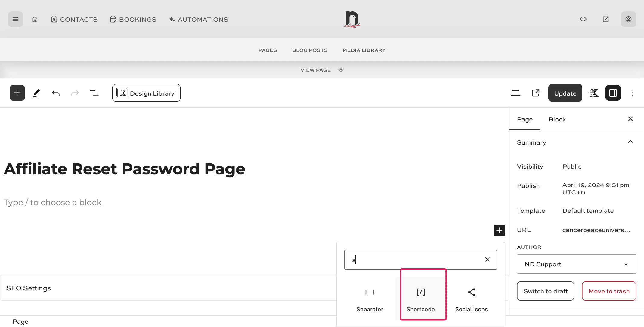
Task: Toggle the settings sidebar panel
Action: (x=613, y=93)
